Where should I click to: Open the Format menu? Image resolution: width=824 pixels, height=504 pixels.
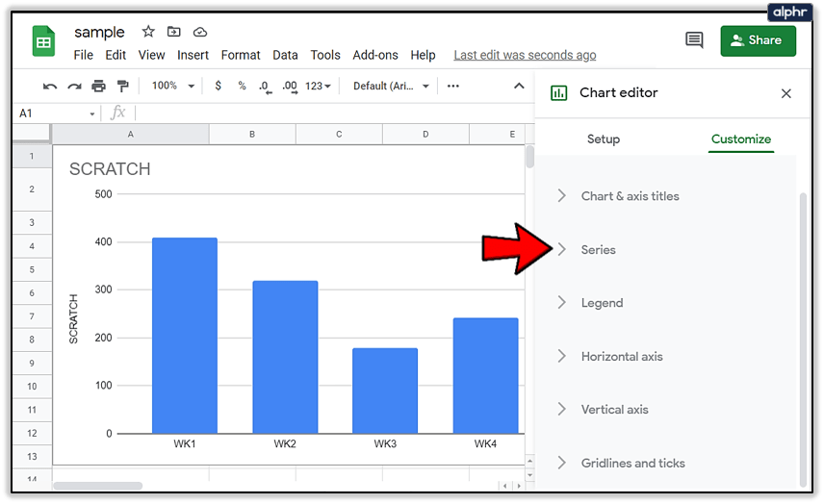pyautogui.click(x=240, y=55)
